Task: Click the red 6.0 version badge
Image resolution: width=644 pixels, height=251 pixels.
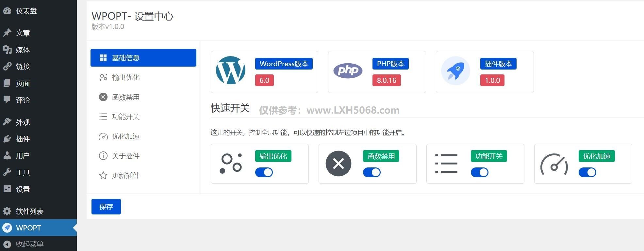Action: tap(264, 80)
